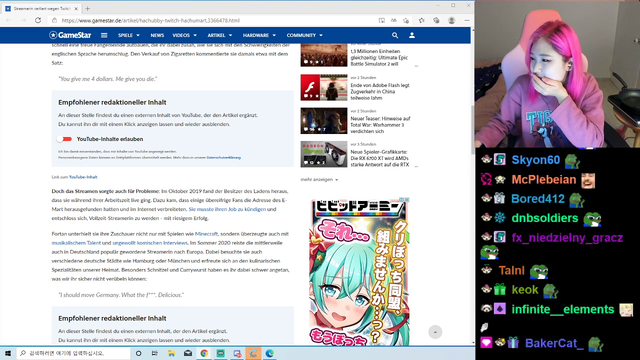Open the browser profile avatar
This screenshot has height=360, width=640.
[451, 20]
